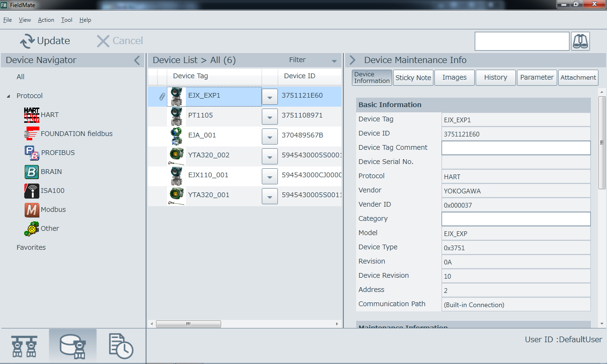Open the Tool menu
This screenshot has width=607, height=364.
point(67,20)
